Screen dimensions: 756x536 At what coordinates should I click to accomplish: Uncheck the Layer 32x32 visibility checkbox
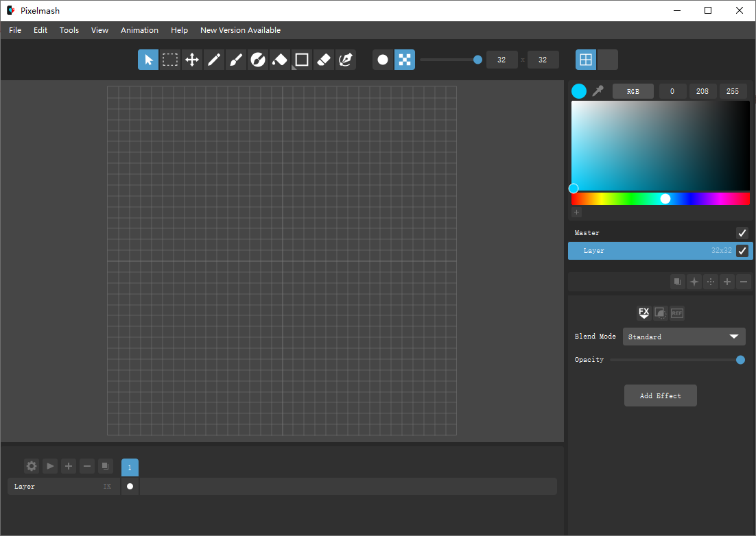tap(742, 251)
